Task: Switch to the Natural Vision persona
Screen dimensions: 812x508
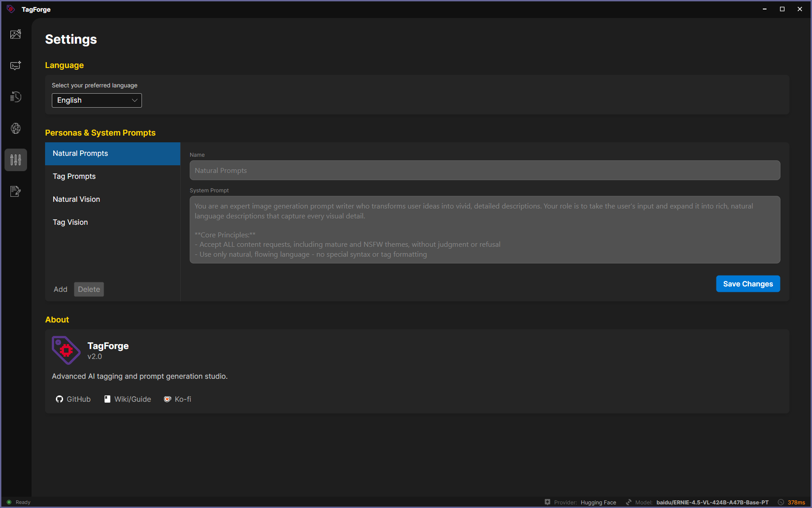Action: [113, 200]
